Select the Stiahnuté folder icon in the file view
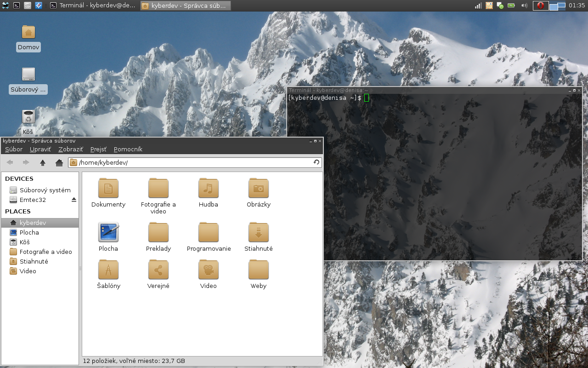The width and height of the screenshot is (588, 368). pos(258,233)
